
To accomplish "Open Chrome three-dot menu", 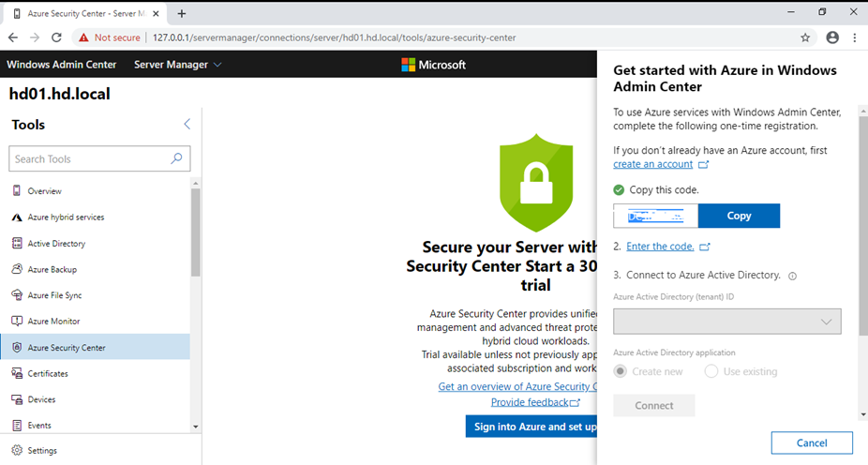I will [855, 37].
